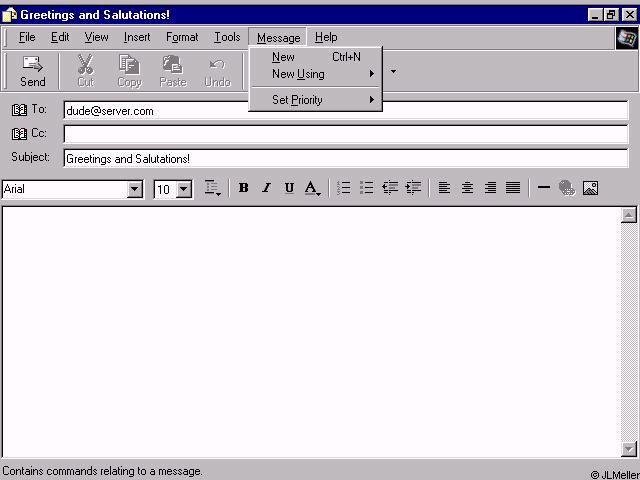Minimize the Greetings and Salutations window
The image size is (640, 480).
tap(595, 15)
